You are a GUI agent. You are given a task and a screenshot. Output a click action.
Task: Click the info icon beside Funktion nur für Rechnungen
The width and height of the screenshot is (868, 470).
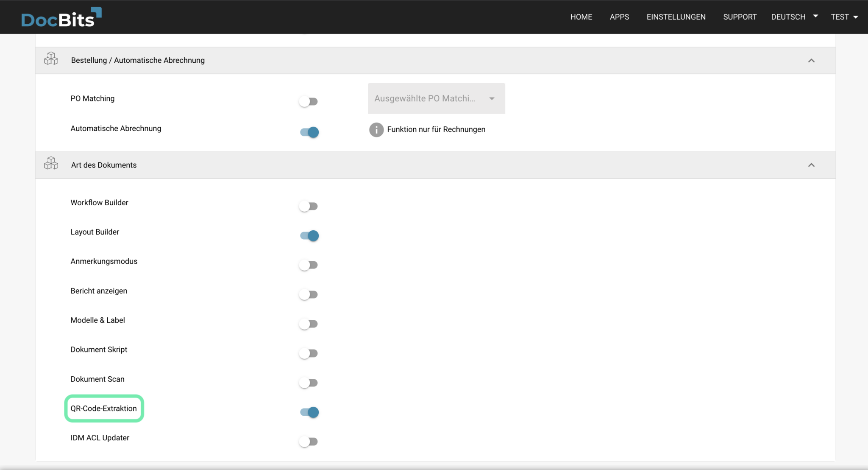376,129
